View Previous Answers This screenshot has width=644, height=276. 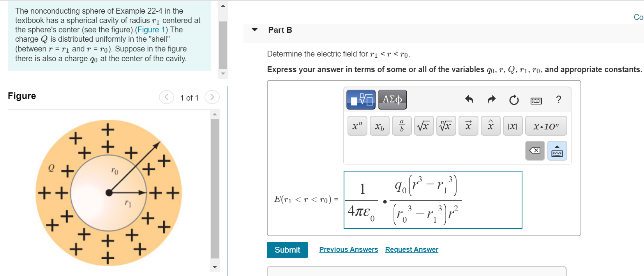[x=348, y=249]
